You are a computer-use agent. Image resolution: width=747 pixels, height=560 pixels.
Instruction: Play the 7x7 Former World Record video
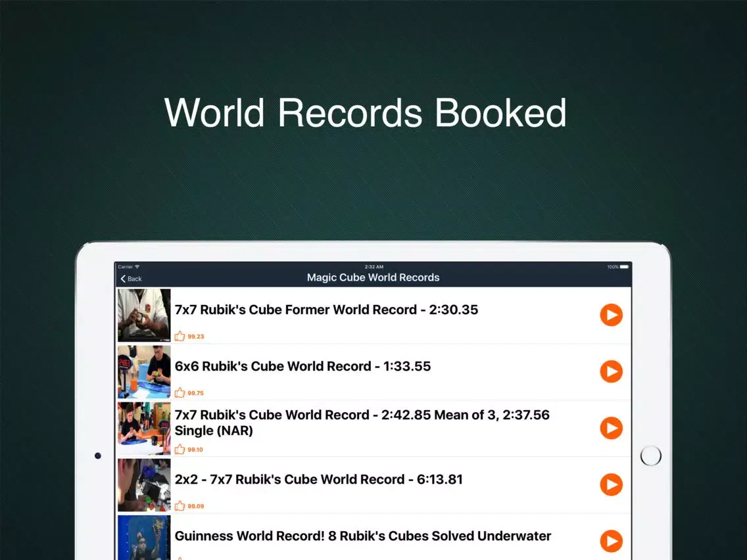click(611, 315)
